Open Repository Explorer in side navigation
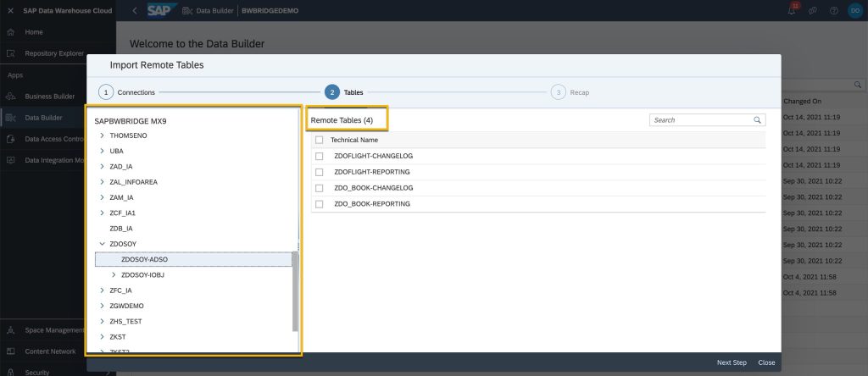The image size is (868, 376). [54, 53]
